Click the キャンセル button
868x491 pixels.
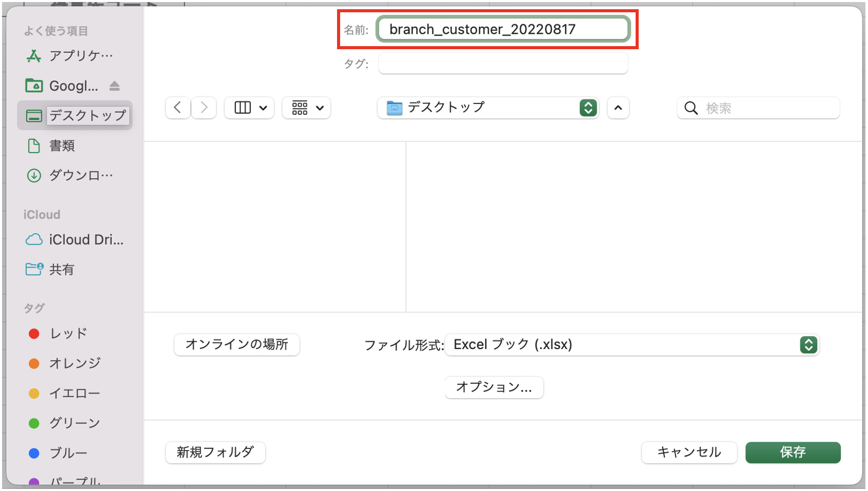[689, 452]
